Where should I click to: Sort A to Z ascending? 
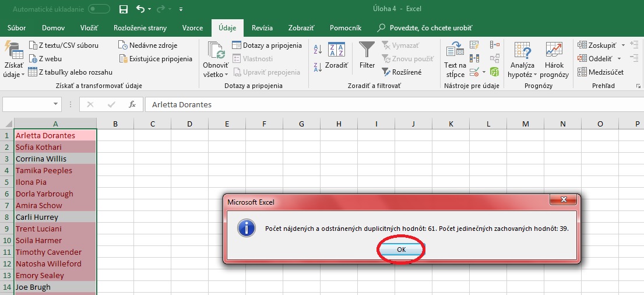(318, 50)
